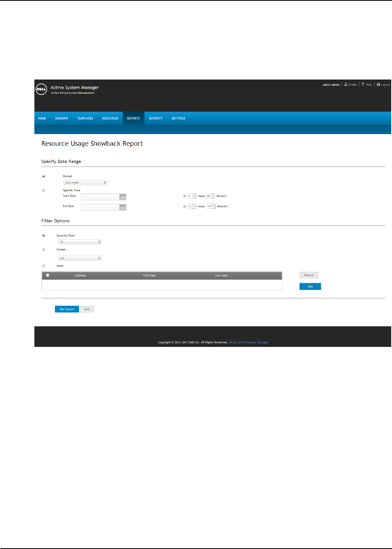Viewport: 392px width, 549px height.
Task: Open the Last week period dropdown
Action: click(85, 182)
